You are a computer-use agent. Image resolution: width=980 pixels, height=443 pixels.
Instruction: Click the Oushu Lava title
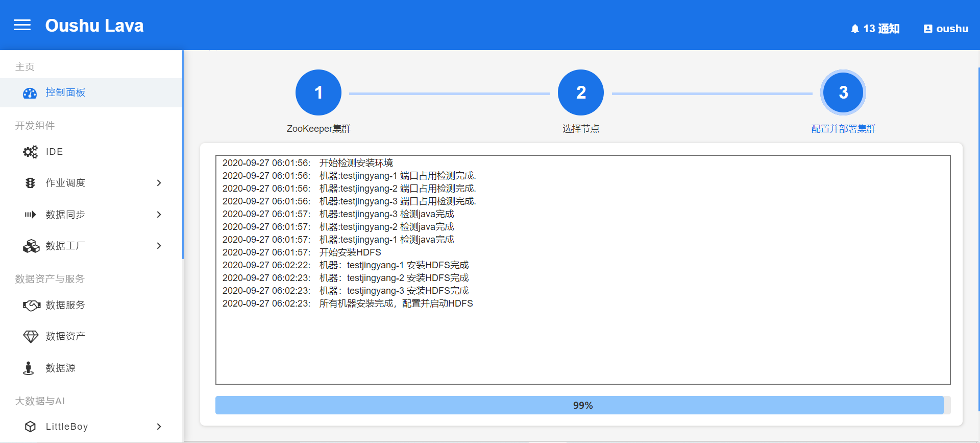[x=94, y=26]
